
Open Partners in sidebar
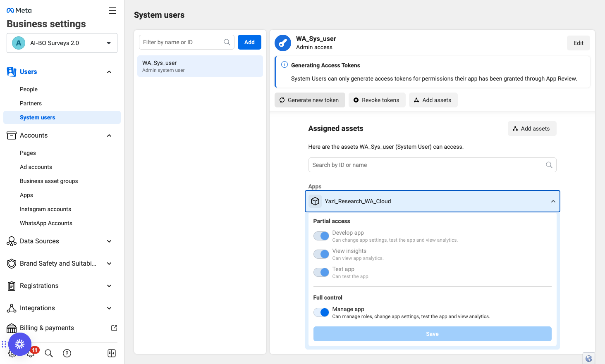click(31, 103)
